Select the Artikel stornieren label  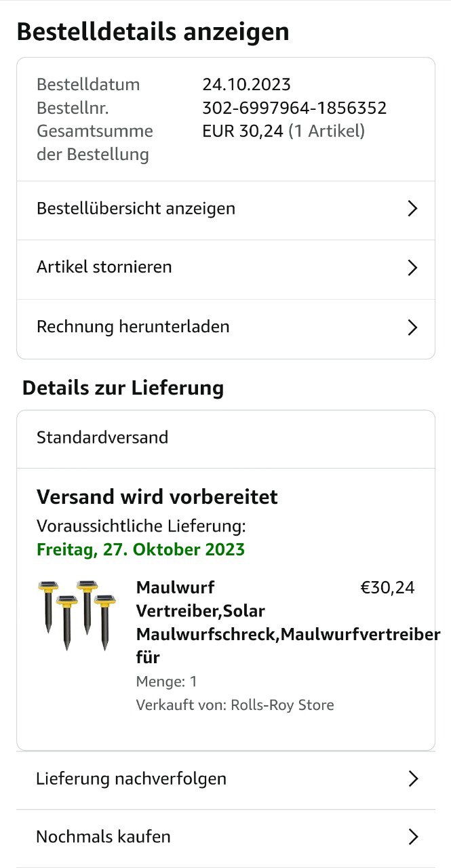[104, 267]
